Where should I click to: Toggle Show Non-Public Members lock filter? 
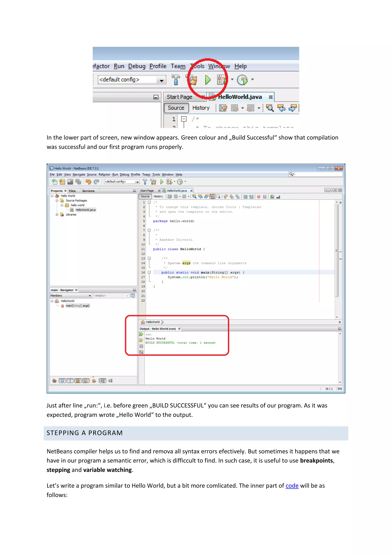[78, 381]
